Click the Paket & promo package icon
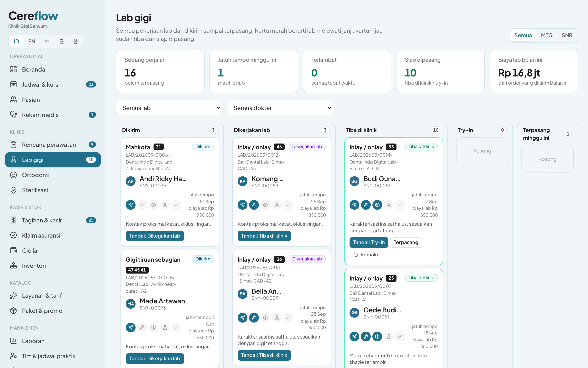 coord(13,311)
